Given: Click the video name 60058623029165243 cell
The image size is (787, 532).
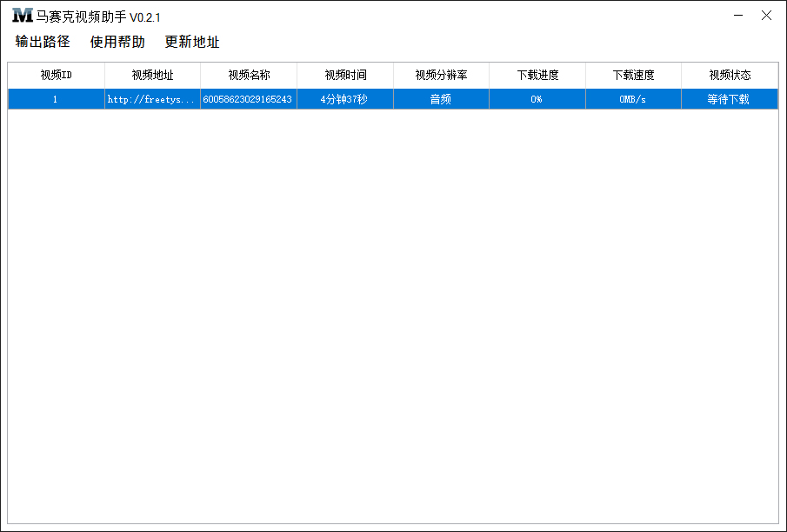Looking at the screenshot, I should [x=248, y=98].
